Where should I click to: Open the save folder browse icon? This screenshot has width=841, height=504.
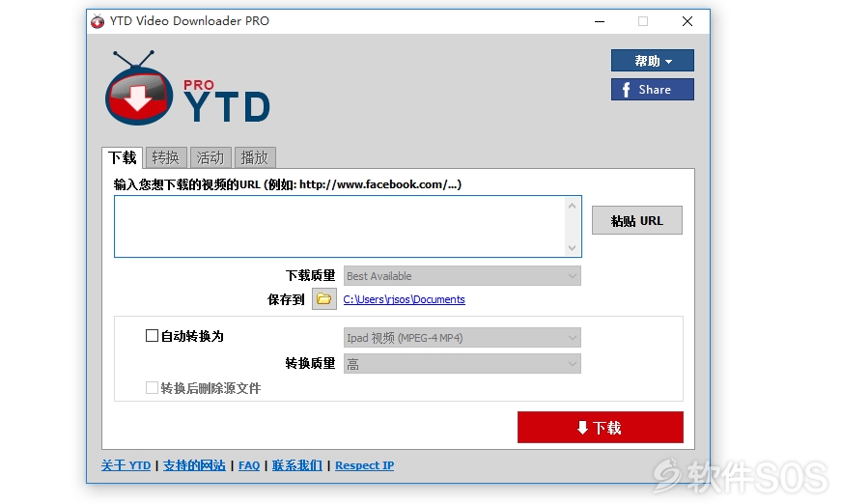(324, 299)
